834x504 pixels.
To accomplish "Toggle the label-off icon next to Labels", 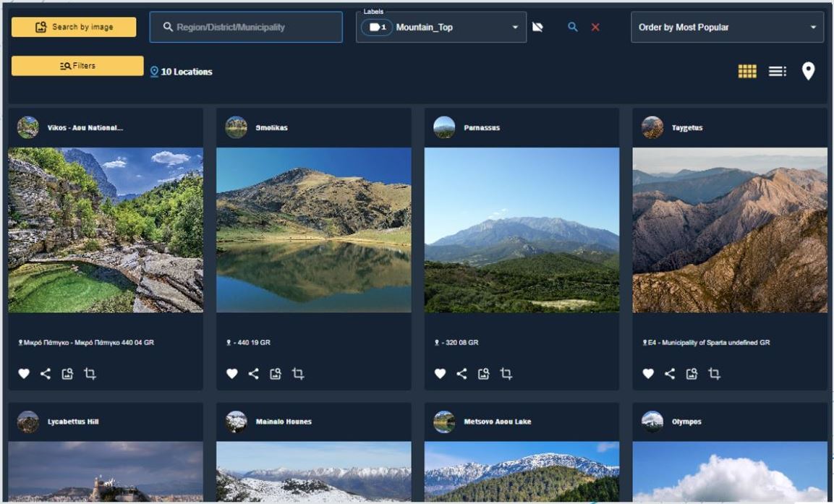I will [537, 27].
